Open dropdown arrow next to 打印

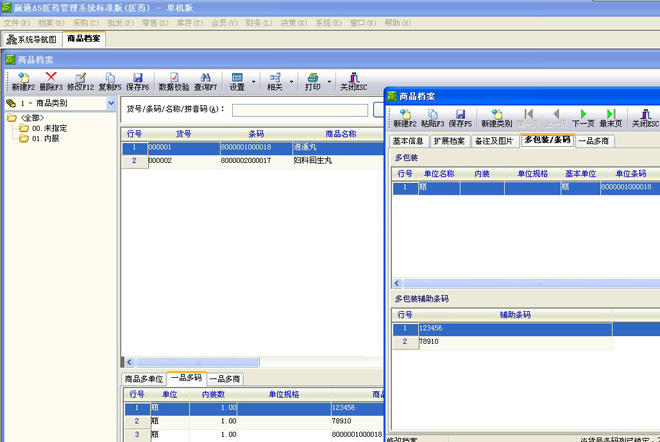coord(329,82)
